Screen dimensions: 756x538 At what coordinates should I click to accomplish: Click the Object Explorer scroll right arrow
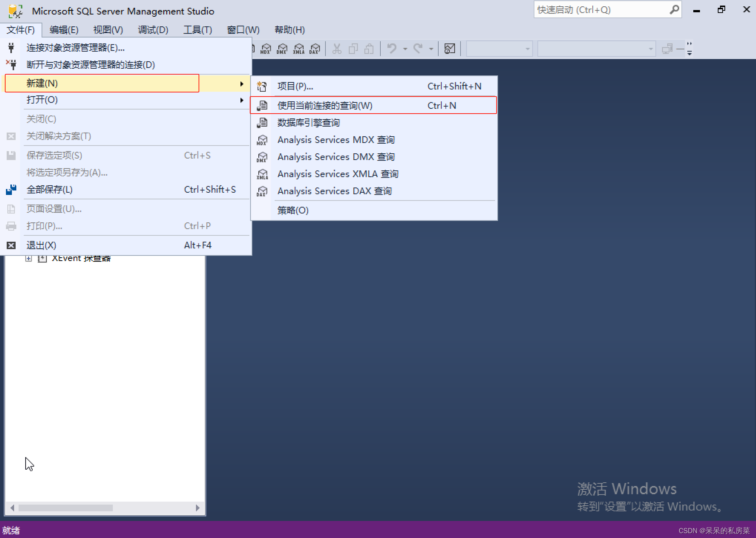[x=197, y=508]
